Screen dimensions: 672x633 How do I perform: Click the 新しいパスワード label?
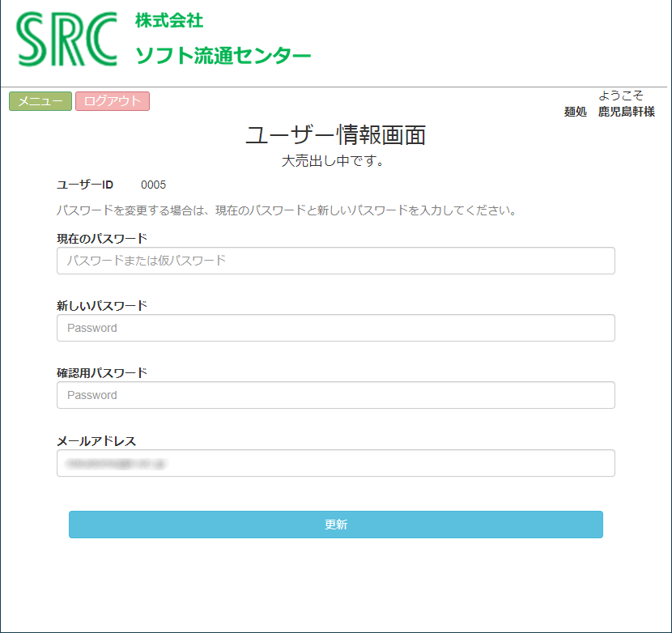(x=102, y=305)
